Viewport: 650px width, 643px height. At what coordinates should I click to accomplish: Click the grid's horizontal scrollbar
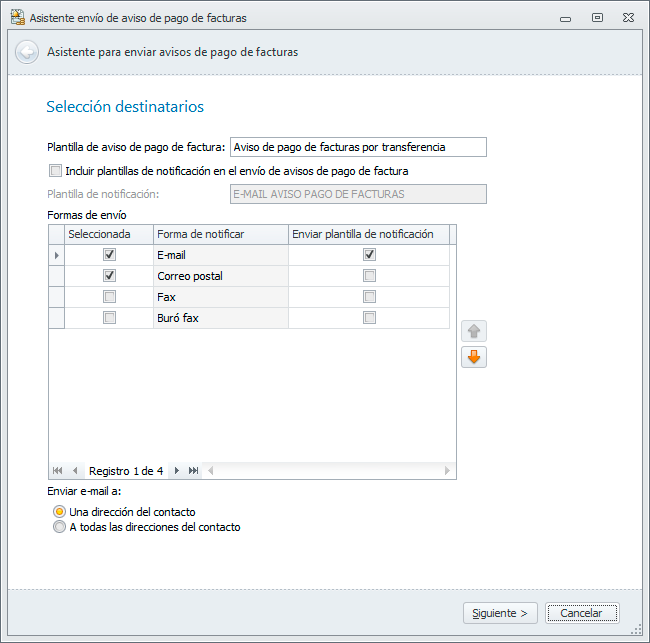pos(330,470)
